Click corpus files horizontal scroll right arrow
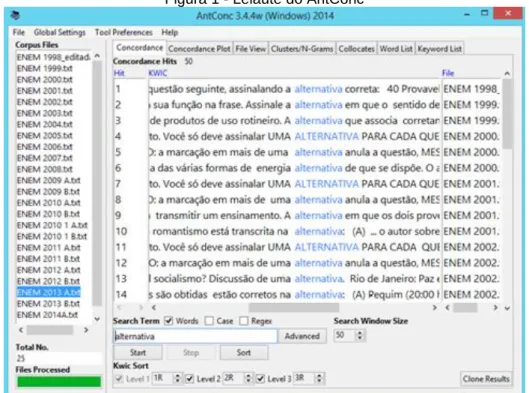Image resolution: width=529 pixels, height=393 pixels. tap(86, 330)
